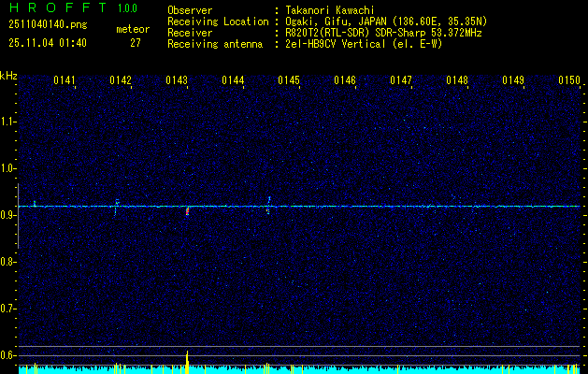The width and height of the screenshot is (588, 374).
Task: Select antenna text 2el-HB9CV Vertical
Action: click(x=336, y=44)
